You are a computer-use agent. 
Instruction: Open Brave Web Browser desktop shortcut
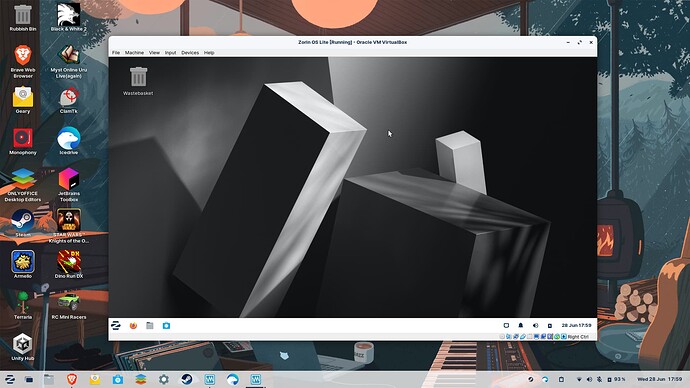(x=23, y=61)
